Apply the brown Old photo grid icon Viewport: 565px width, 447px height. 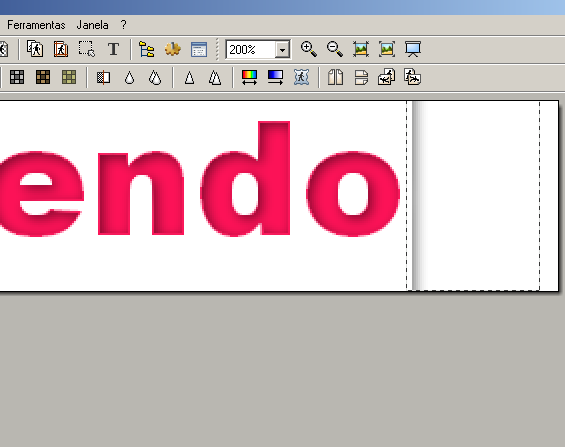click(x=43, y=77)
